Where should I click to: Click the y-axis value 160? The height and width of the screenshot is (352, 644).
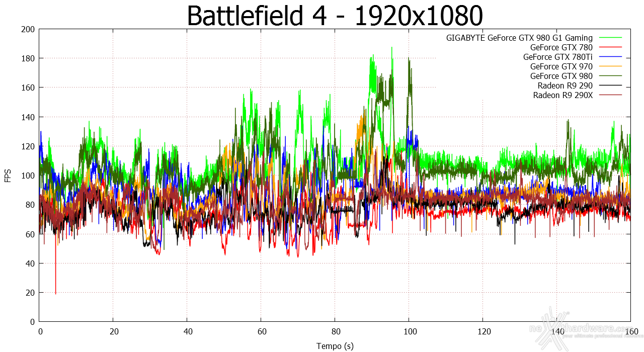coord(28,87)
